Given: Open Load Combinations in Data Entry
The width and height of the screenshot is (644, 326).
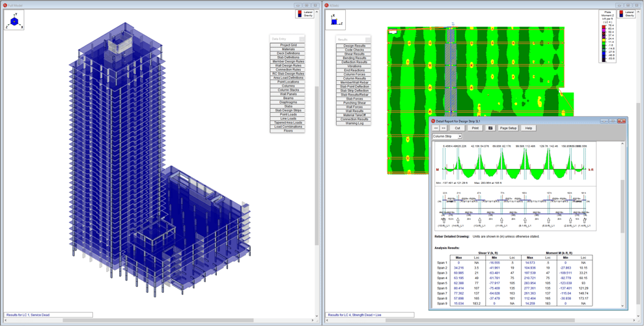Looking at the screenshot, I should (288, 126).
